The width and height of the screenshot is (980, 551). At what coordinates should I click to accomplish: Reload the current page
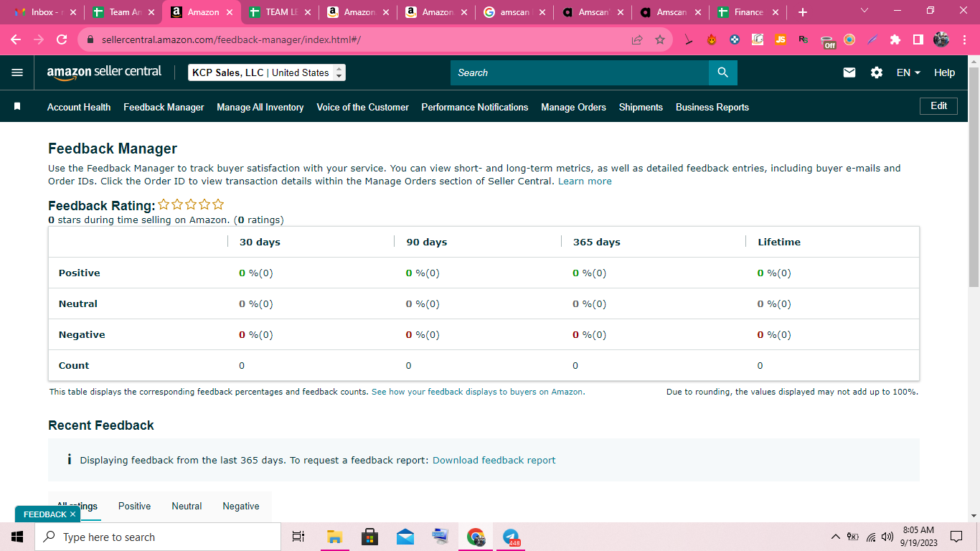point(62,40)
